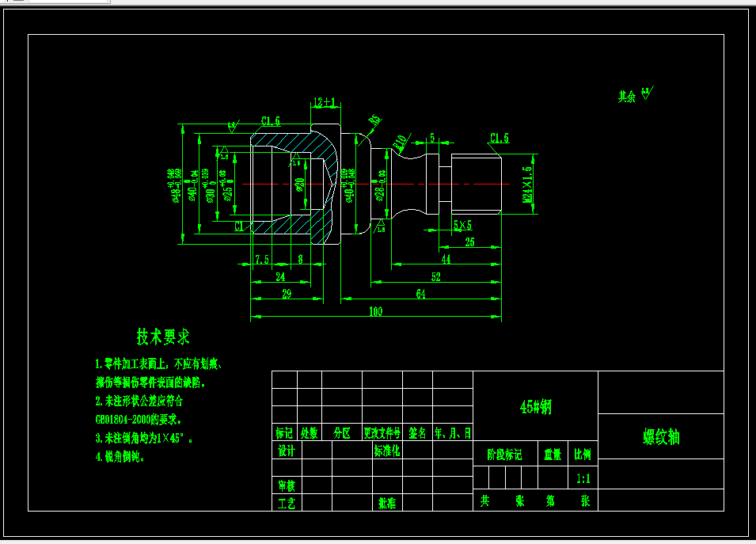Click the 阶段标记 cell
The height and width of the screenshot is (544, 756).
(x=504, y=455)
